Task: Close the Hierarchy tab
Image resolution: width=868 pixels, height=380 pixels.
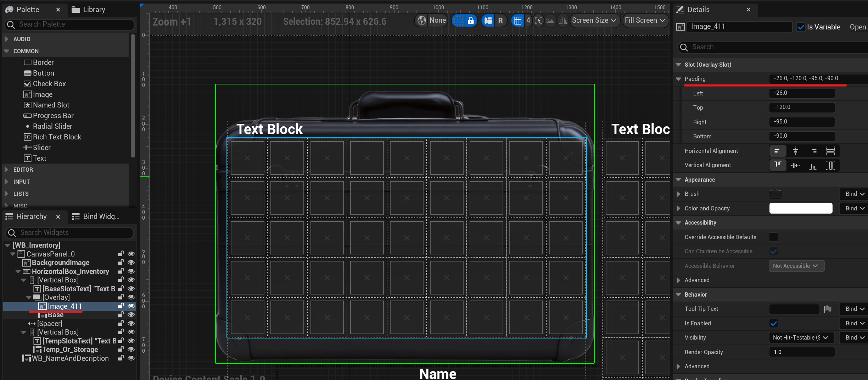Action: point(58,216)
